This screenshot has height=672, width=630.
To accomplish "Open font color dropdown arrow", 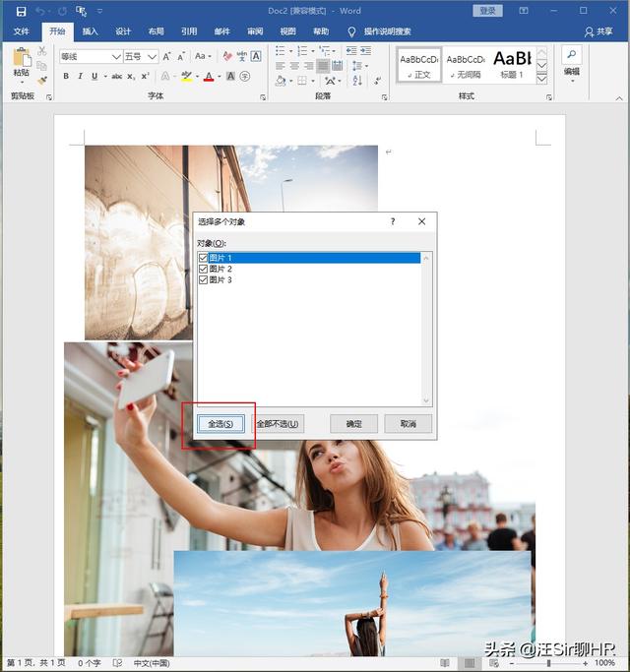I will tap(220, 77).
